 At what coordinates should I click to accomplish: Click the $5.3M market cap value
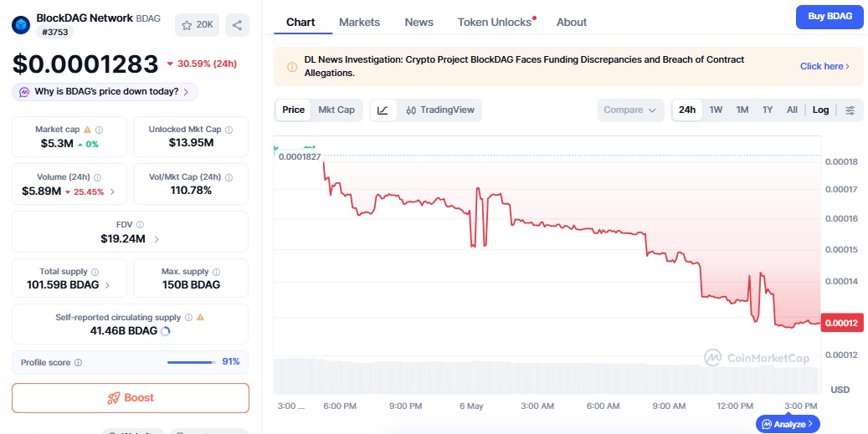tap(56, 144)
